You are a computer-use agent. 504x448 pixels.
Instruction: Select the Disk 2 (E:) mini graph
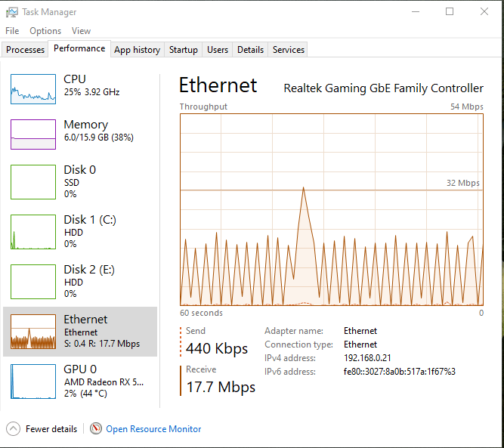pyautogui.click(x=33, y=282)
